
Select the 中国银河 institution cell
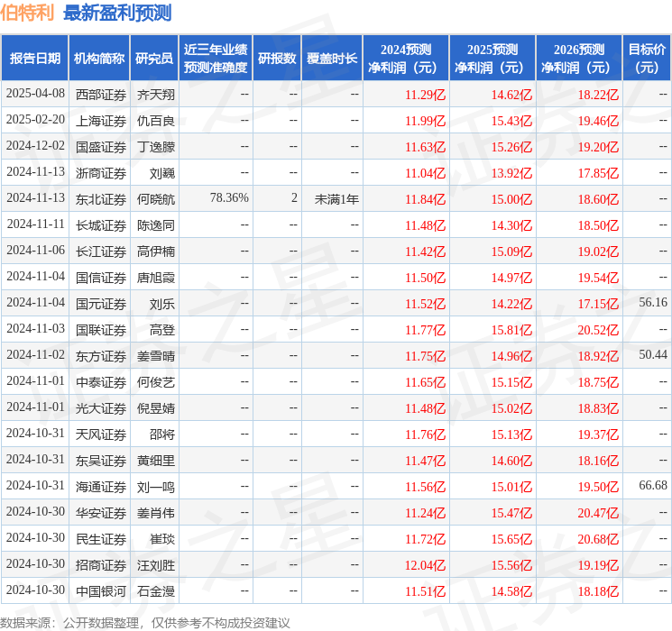tap(101, 591)
